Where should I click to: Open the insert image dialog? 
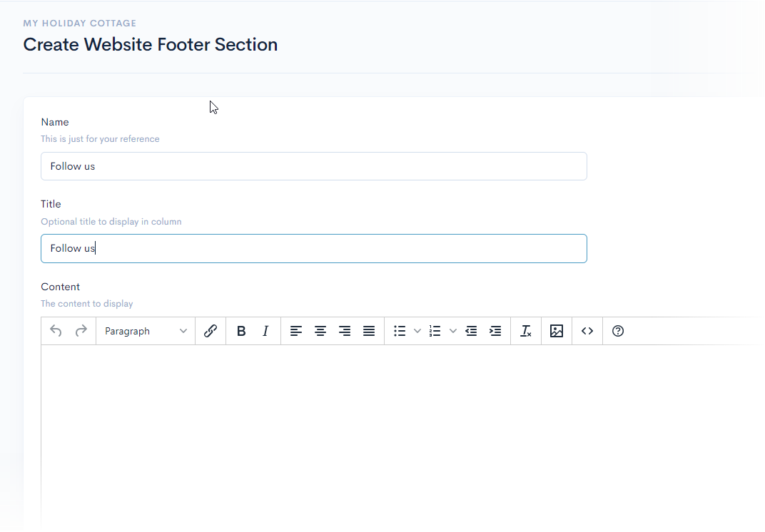pyautogui.click(x=557, y=331)
